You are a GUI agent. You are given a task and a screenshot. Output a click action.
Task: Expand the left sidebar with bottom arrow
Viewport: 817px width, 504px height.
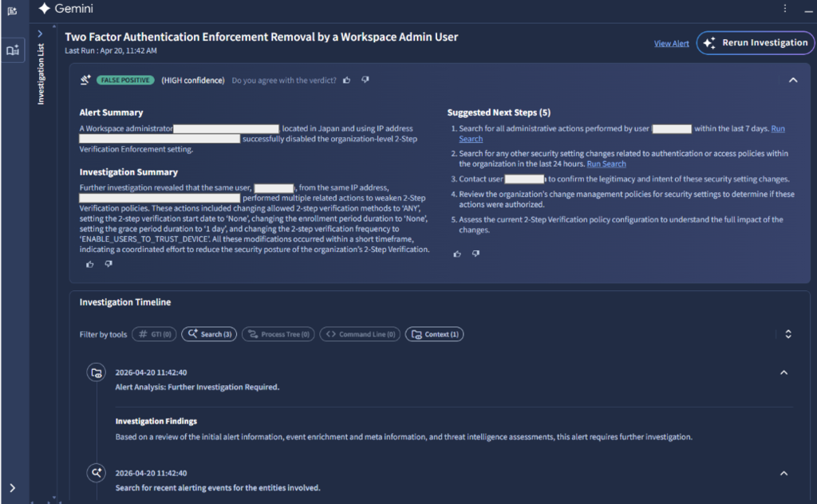[13, 488]
